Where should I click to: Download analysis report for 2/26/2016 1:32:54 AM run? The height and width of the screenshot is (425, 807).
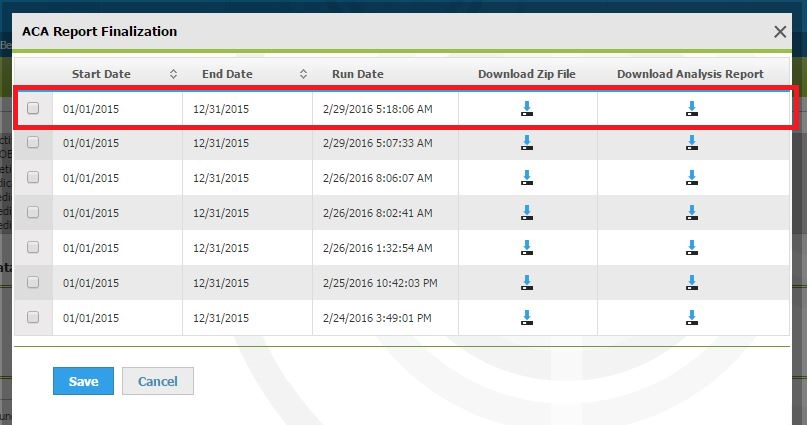[x=690, y=248]
